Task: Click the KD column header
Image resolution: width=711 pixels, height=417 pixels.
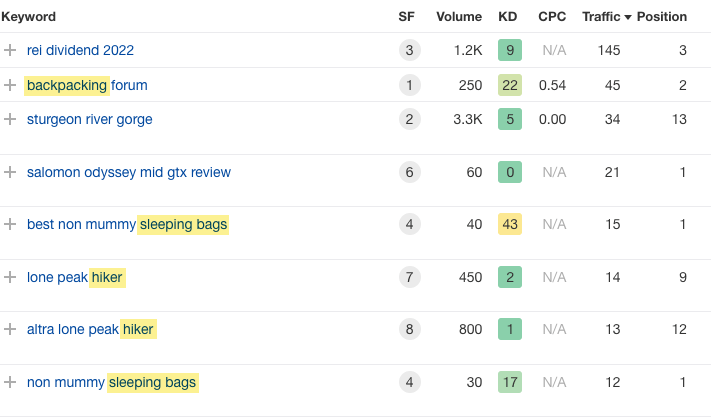Action: click(x=510, y=17)
